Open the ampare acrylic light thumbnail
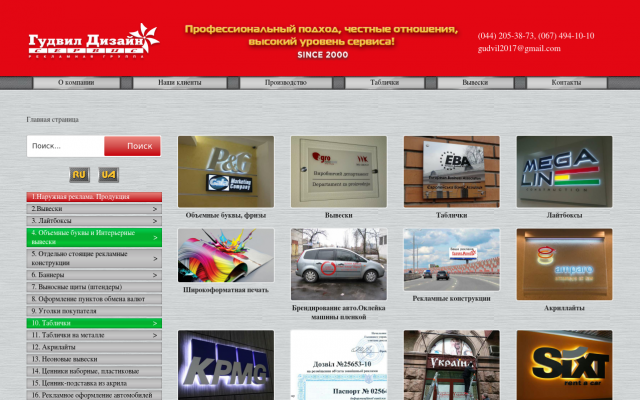The width and height of the screenshot is (640, 400). (x=564, y=264)
